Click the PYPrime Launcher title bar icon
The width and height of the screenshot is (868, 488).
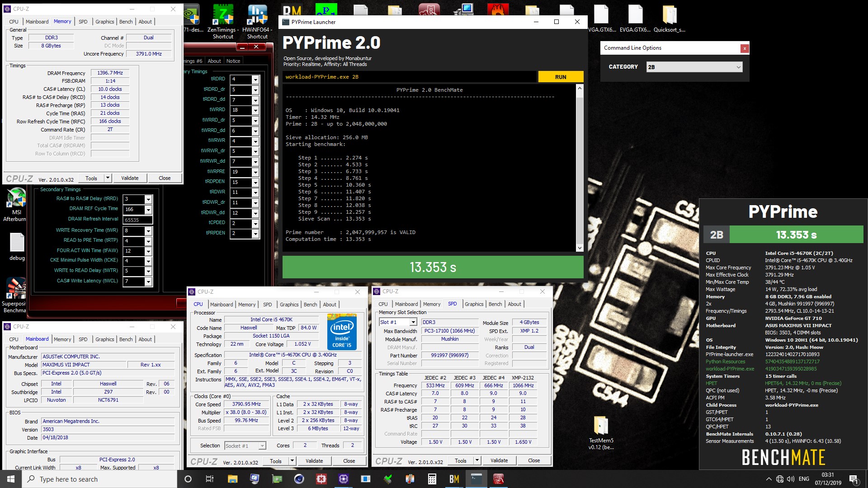point(285,22)
